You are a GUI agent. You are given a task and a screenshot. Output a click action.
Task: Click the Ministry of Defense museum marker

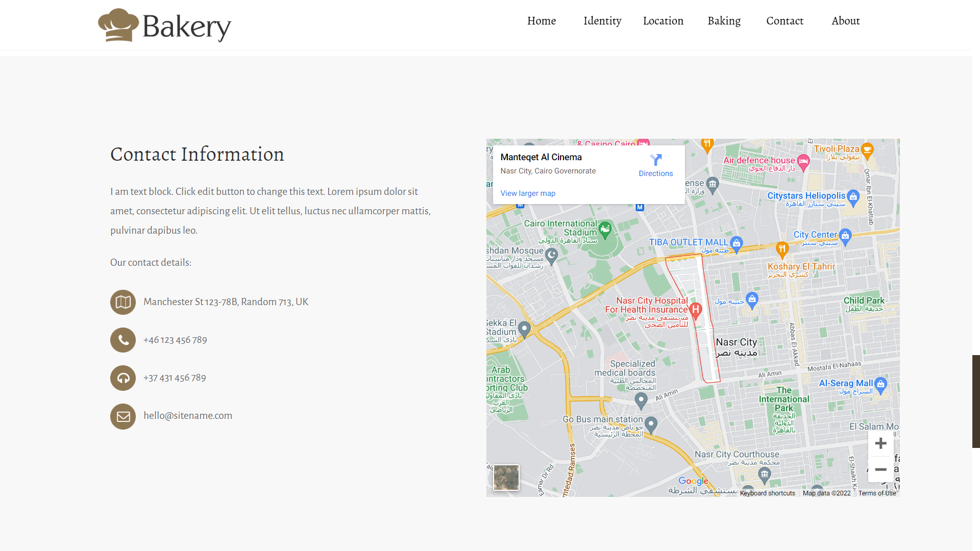[x=713, y=185]
